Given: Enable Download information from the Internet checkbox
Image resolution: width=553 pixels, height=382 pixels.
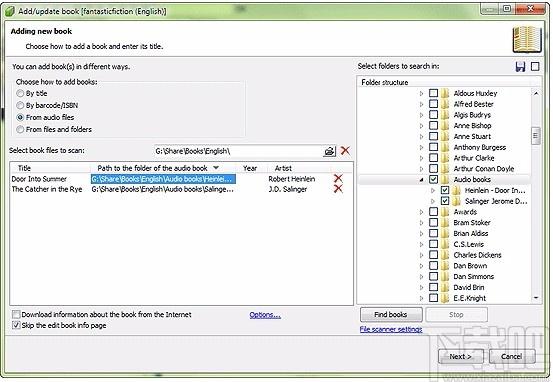Looking at the screenshot, I should click(16, 314).
